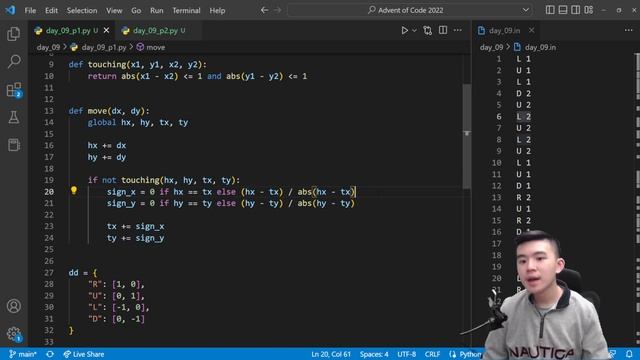
Task: Open notifications bell in status bar
Action: tap(629, 354)
